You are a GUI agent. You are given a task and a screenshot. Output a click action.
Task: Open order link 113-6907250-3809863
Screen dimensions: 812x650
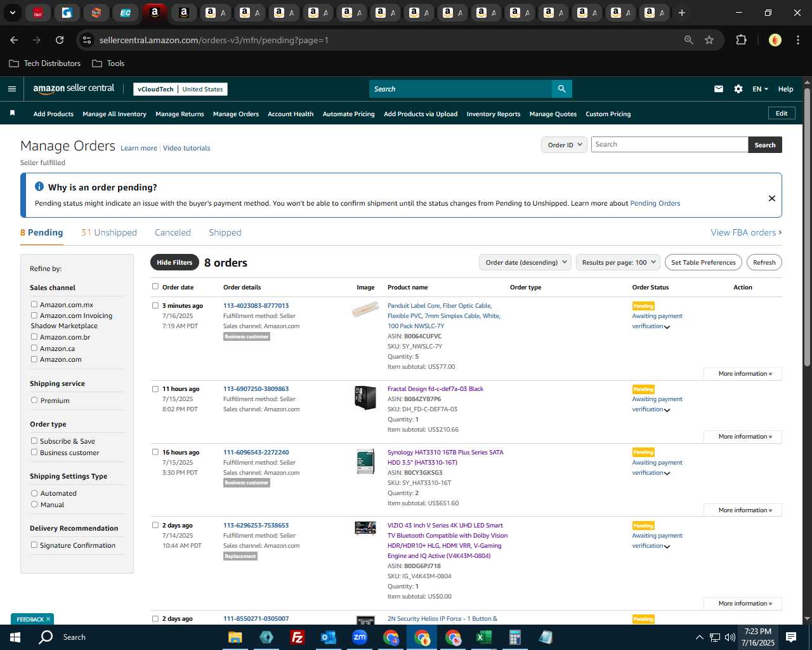(256, 388)
